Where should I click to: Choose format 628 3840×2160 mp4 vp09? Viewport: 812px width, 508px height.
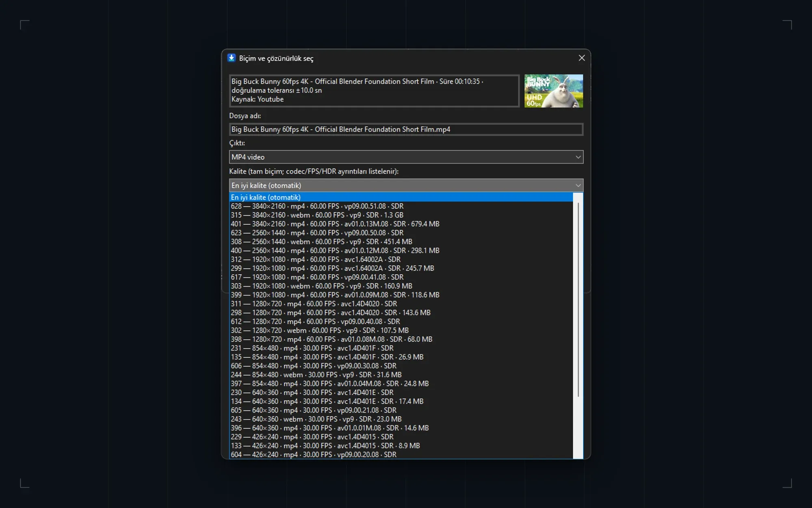click(401, 206)
